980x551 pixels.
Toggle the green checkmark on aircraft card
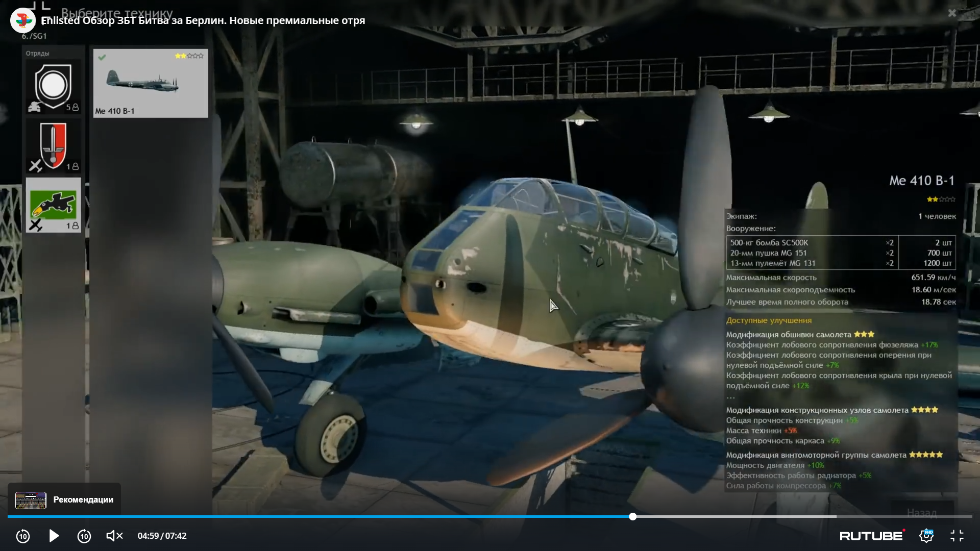102,57
